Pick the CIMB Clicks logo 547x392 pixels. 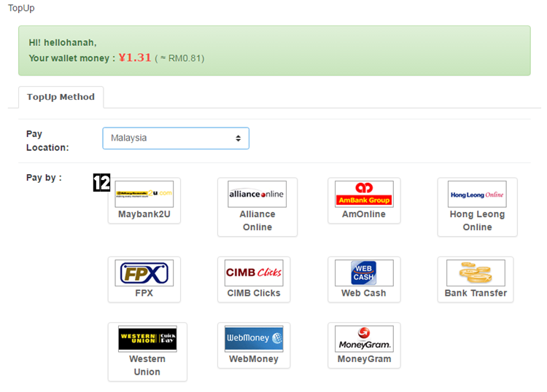(x=254, y=273)
